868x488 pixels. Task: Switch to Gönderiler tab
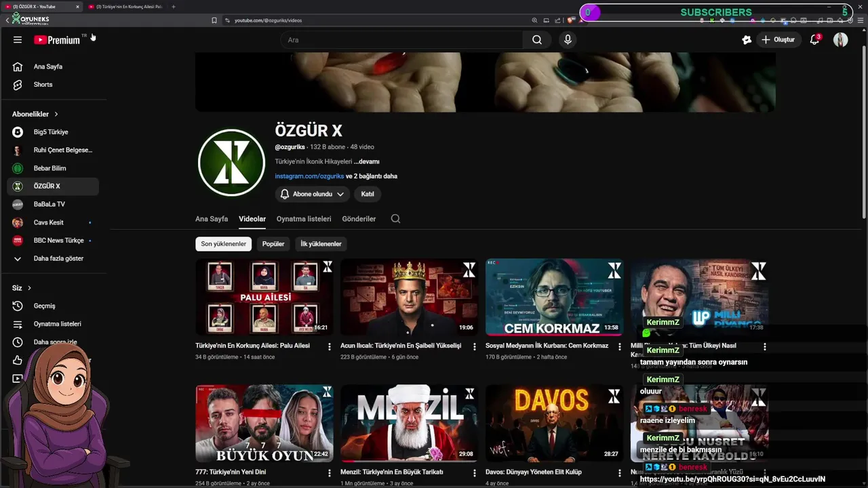point(359,219)
